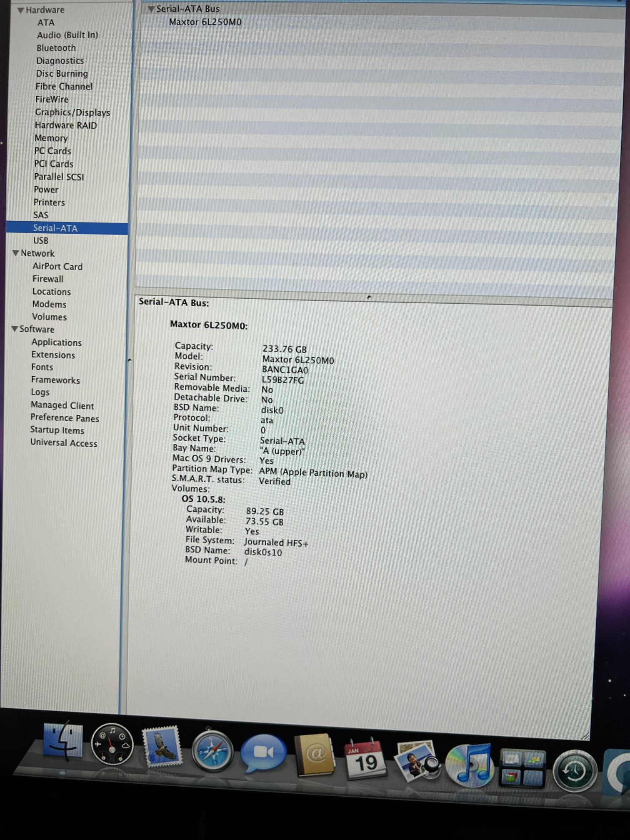Show USB device information
Screen dimensions: 630x840
pos(41,240)
